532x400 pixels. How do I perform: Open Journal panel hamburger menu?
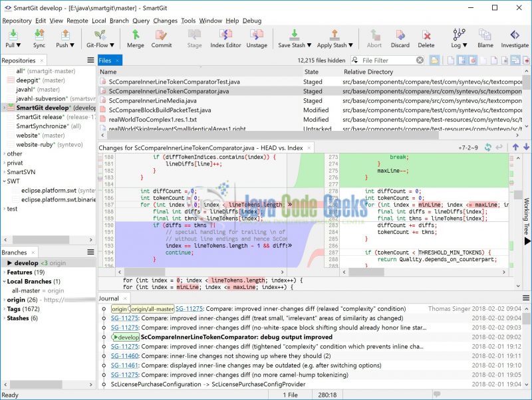(526, 298)
